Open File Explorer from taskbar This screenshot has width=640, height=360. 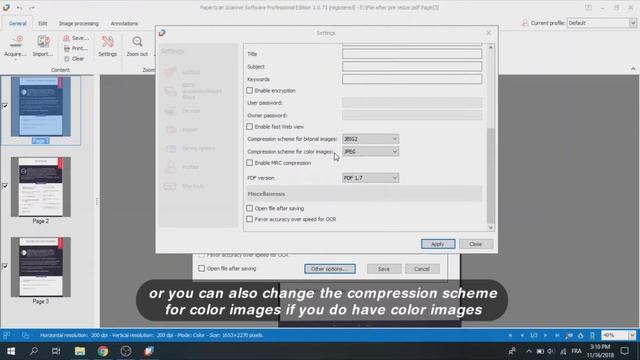click(x=80, y=351)
